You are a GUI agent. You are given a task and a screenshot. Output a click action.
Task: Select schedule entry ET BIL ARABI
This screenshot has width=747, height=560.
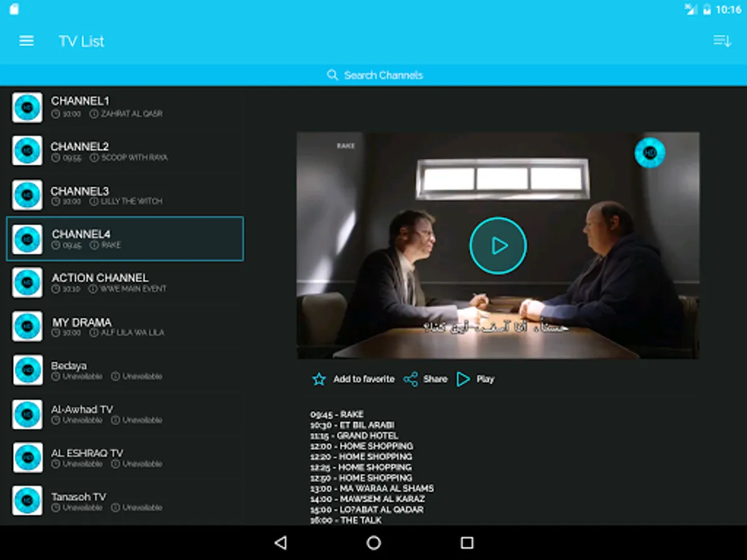pyautogui.click(x=352, y=425)
